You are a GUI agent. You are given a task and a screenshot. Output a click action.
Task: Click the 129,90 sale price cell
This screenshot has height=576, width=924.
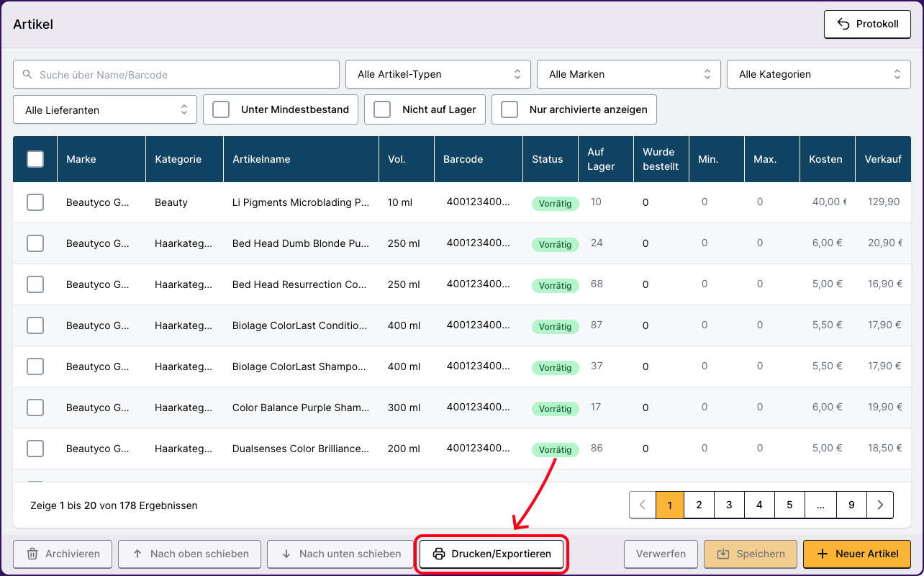pyautogui.click(x=884, y=202)
